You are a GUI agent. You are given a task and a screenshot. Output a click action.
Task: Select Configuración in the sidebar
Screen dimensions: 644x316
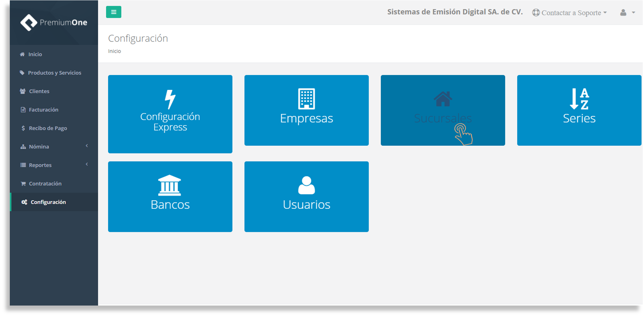click(48, 202)
